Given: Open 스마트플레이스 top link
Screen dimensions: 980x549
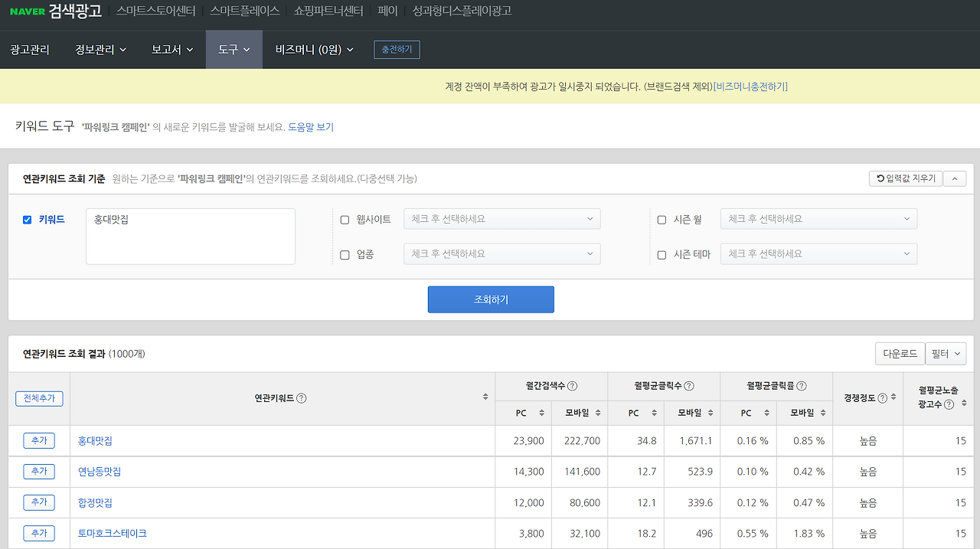Looking at the screenshot, I should pos(245,11).
